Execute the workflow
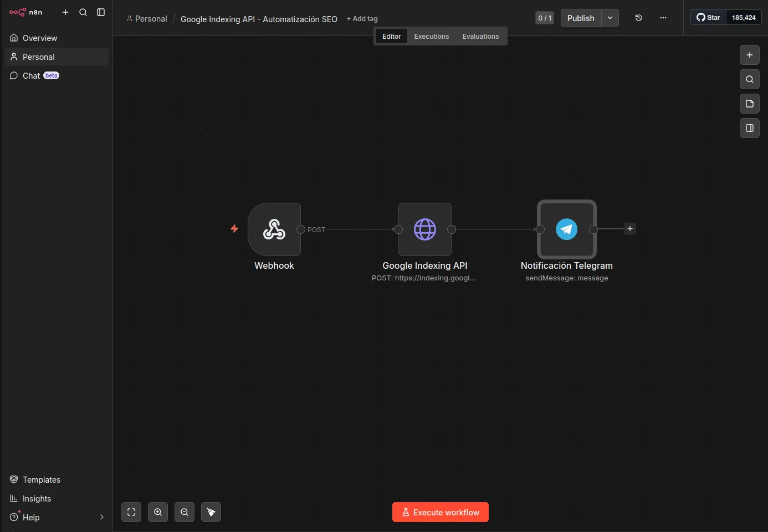 441,512
